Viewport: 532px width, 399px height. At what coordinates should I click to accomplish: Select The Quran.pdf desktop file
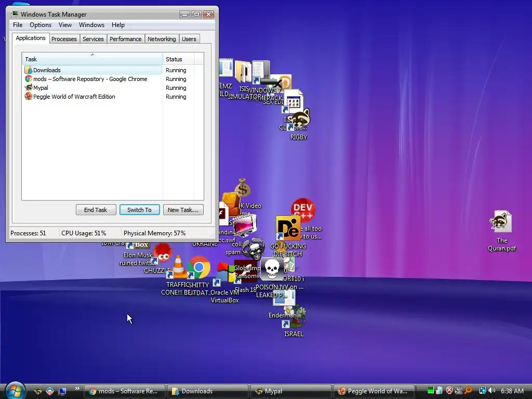(501, 231)
